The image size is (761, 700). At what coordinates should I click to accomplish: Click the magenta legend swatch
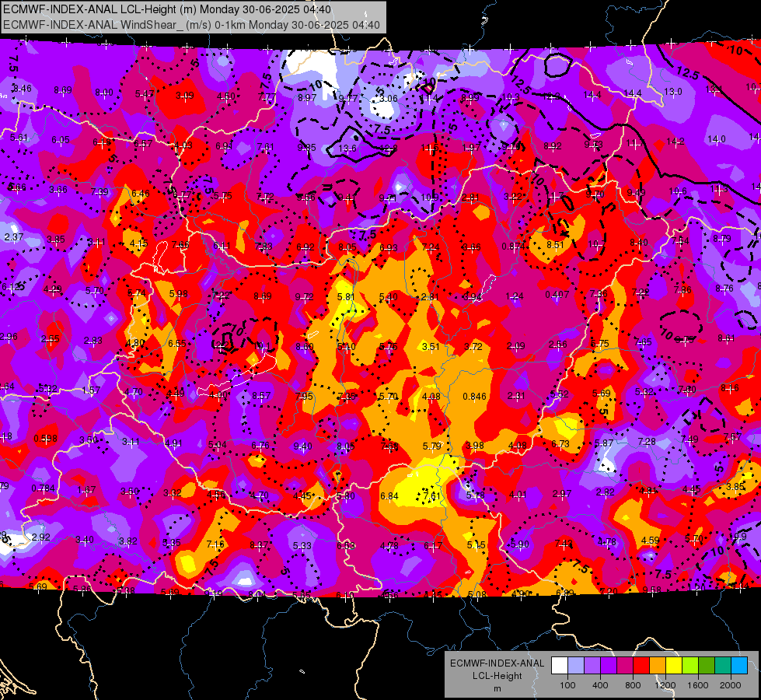(x=625, y=666)
